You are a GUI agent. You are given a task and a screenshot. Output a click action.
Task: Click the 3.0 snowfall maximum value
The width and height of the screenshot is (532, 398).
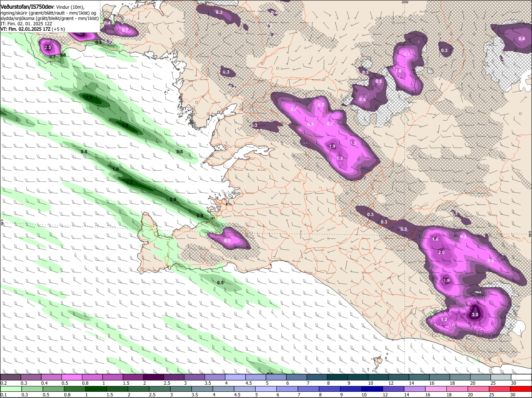pyautogui.click(x=475, y=315)
